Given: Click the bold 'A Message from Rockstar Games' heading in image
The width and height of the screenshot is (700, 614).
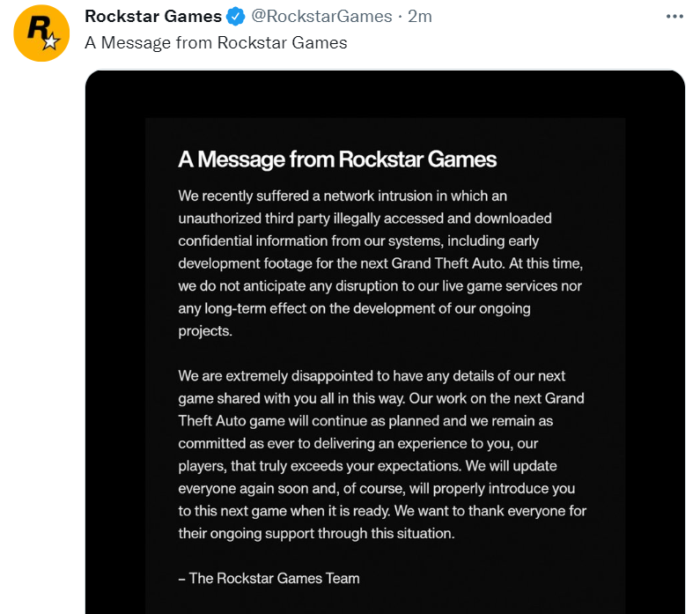Looking at the screenshot, I should (337, 159).
